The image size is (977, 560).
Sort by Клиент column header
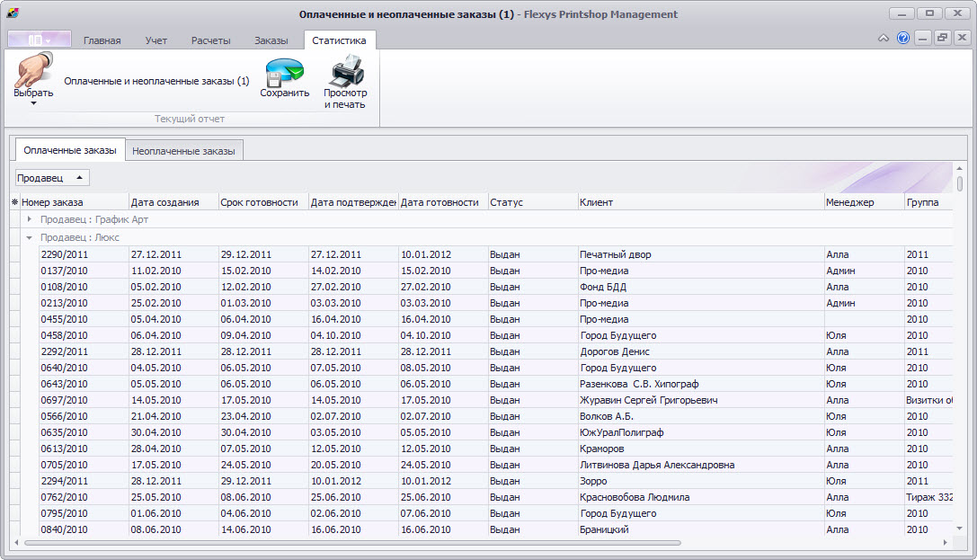(x=701, y=202)
